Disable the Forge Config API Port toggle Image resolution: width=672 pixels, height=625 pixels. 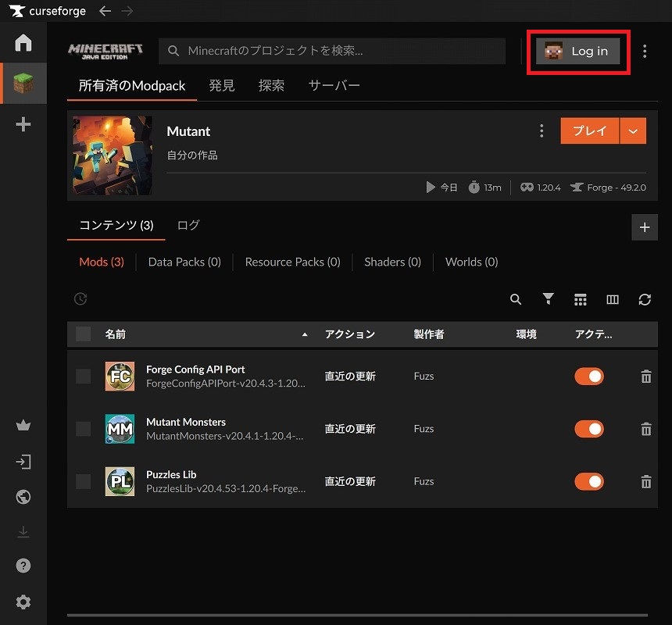[589, 377]
